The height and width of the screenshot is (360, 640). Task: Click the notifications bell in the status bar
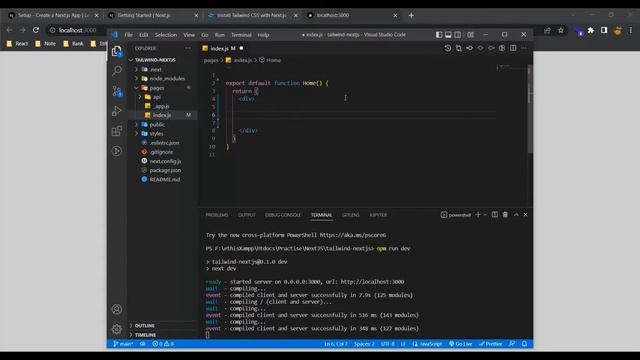524,344
